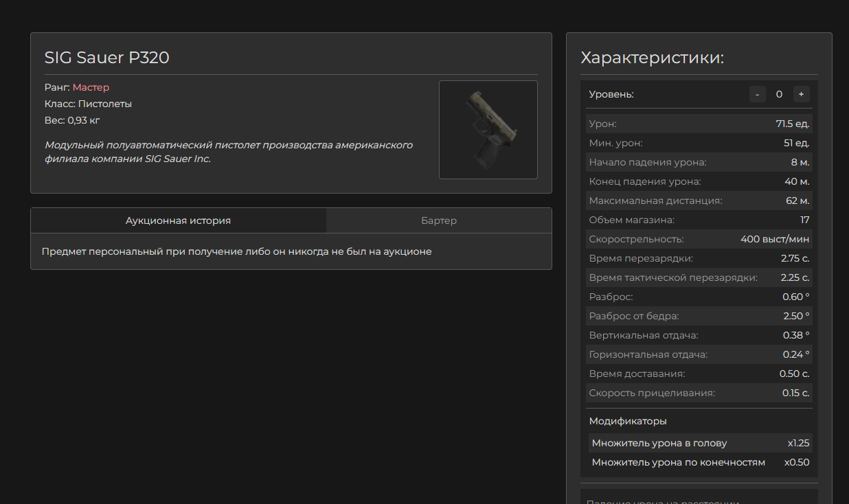Select the Объем магазина label
The height and width of the screenshot is (504, 849).
[632, 220]
